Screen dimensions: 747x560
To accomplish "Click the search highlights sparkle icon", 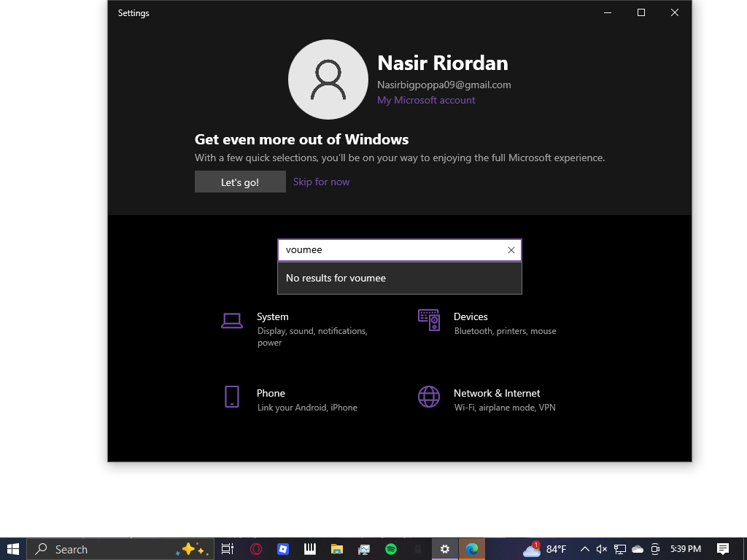I will click(x=192, y=549).
